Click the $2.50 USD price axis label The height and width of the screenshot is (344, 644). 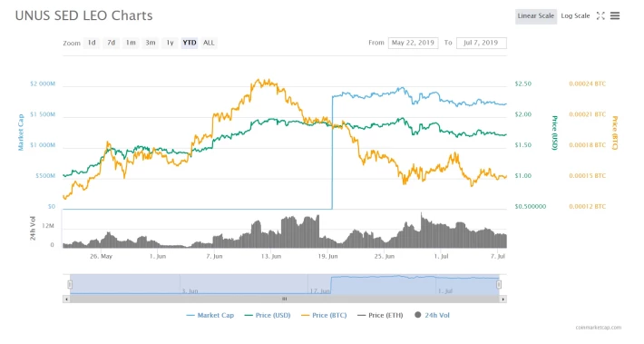(x=522, y=84)
